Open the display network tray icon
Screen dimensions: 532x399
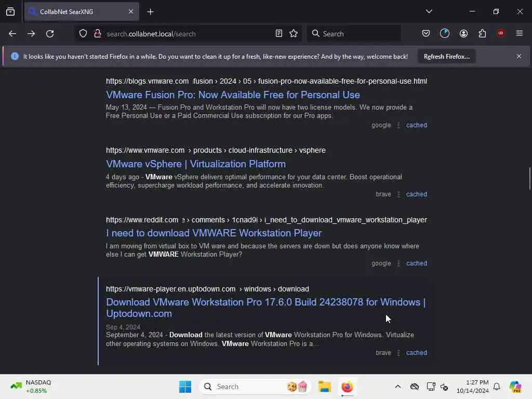431,387
